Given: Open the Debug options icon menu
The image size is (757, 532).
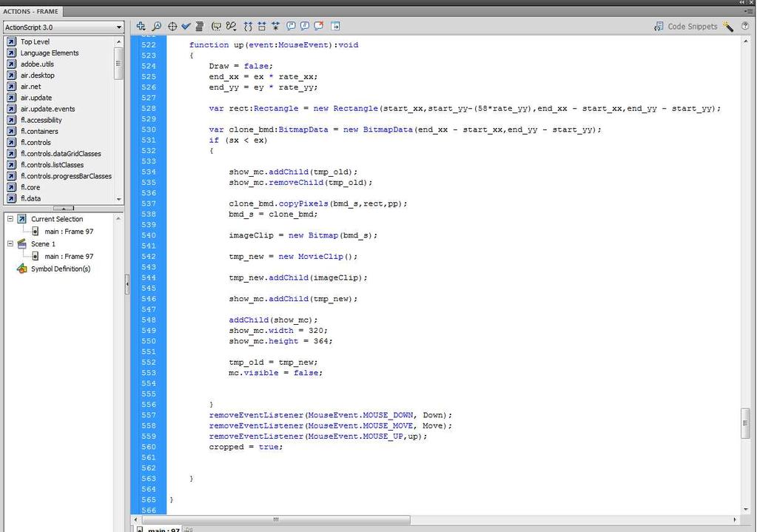Looking at the screenshot, I should (232, 26).
